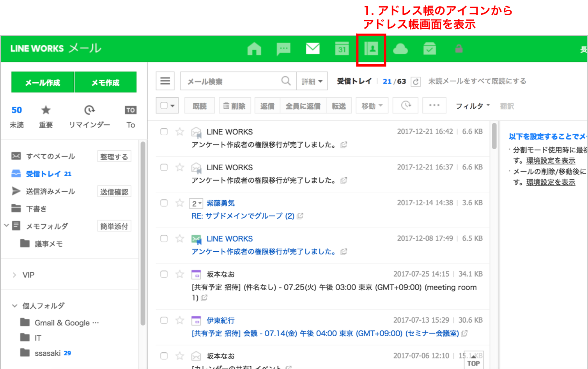
Task: Open the 詳細 search options dropdown
Action: tap(312, 81)
